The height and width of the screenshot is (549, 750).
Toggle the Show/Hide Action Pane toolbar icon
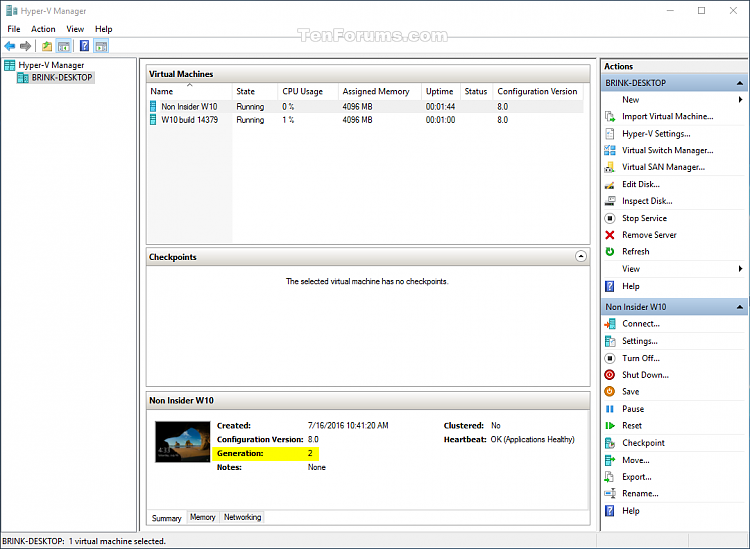[x=101, y=46]
